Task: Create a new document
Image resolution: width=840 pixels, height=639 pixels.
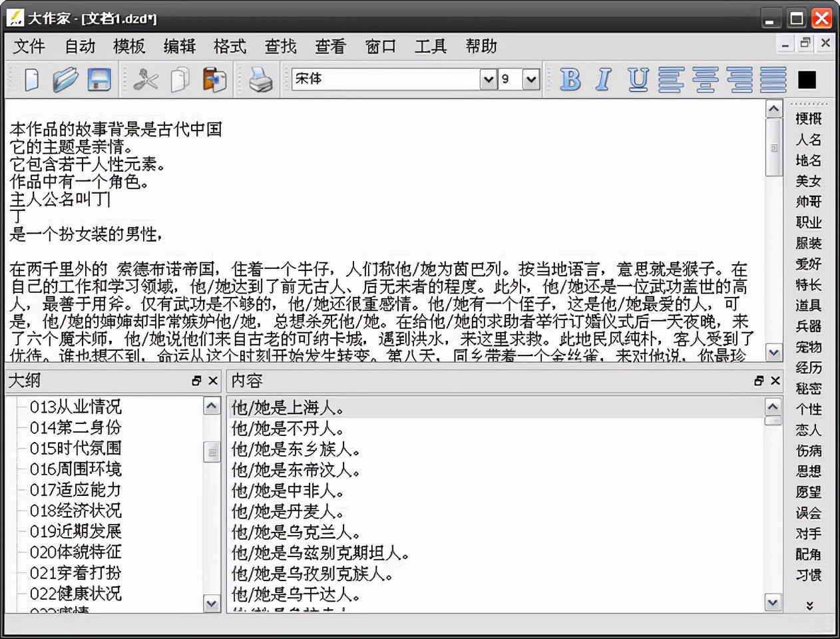Action: (29, 79)
